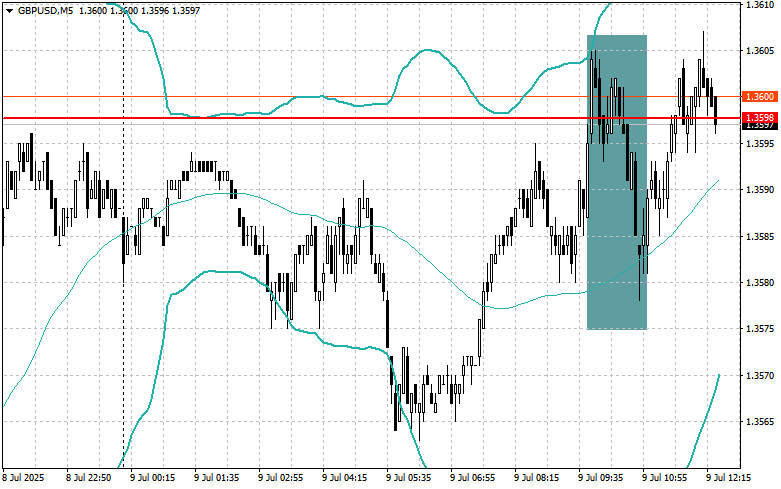
Task: Click the 9 Jul 12:15 time label
Action: (729, 478)
